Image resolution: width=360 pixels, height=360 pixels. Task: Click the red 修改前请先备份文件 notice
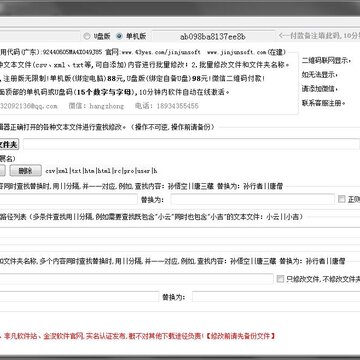[x=240, y=336]
